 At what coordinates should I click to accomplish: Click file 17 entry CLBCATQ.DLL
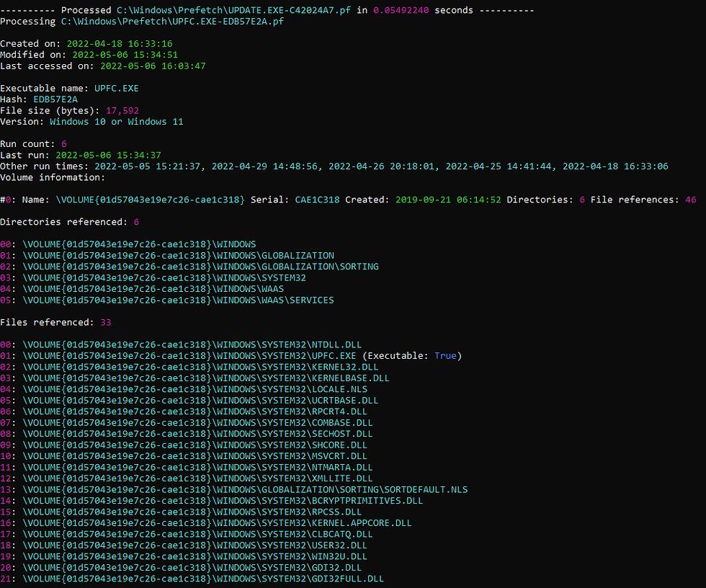point(187,534)
